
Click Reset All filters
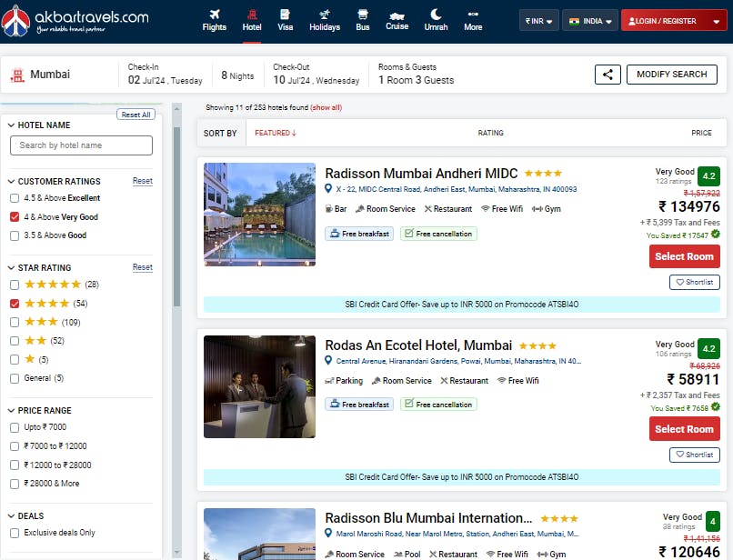pos(136,115)
